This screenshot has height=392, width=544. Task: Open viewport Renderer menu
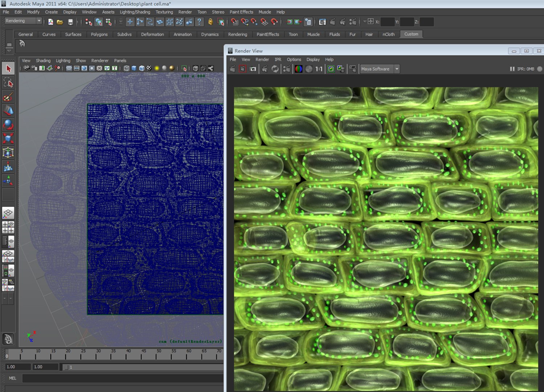point(100,61)
